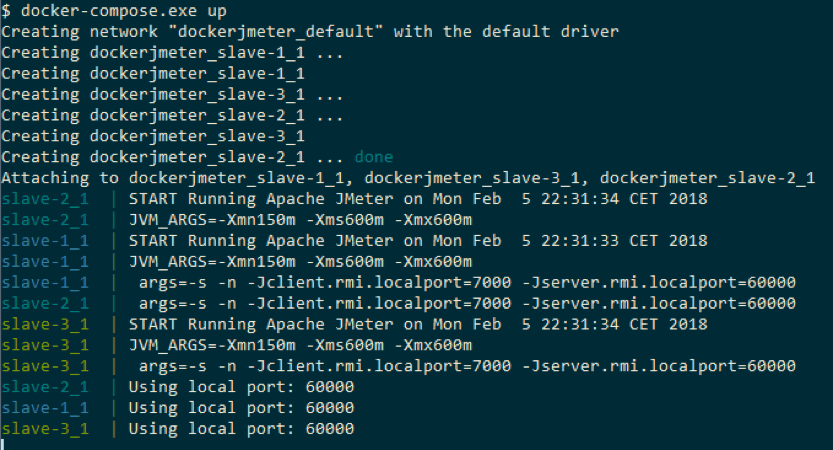Click the slave-1_1 JVM_ARGS line

tap(237, 262)
